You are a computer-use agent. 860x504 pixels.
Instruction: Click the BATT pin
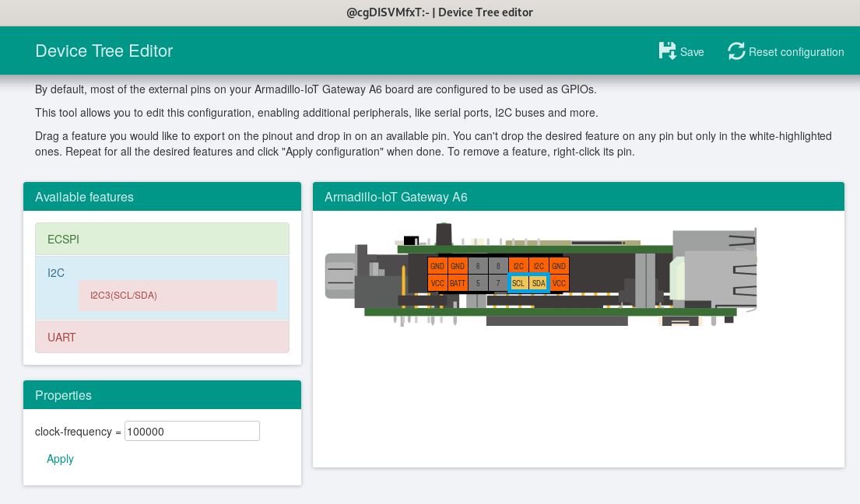pyautogui.click(x=458, y=283)
